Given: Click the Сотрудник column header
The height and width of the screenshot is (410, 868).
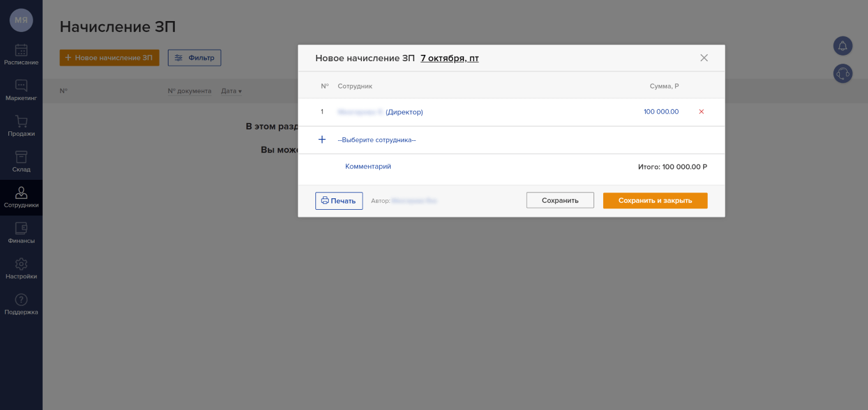Looking at the screenshot, I should click(x=355, y=86).
